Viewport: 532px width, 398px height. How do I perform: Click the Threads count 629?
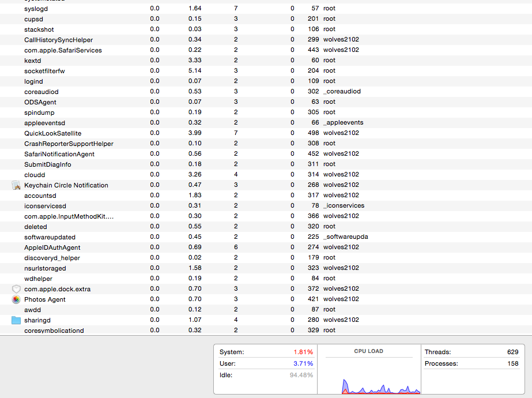512,352
